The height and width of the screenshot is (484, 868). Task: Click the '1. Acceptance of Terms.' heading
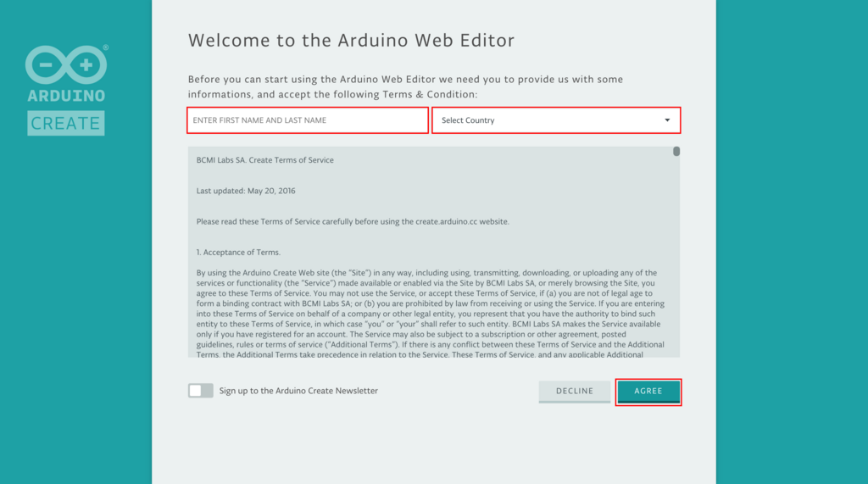tap(238, 252)
